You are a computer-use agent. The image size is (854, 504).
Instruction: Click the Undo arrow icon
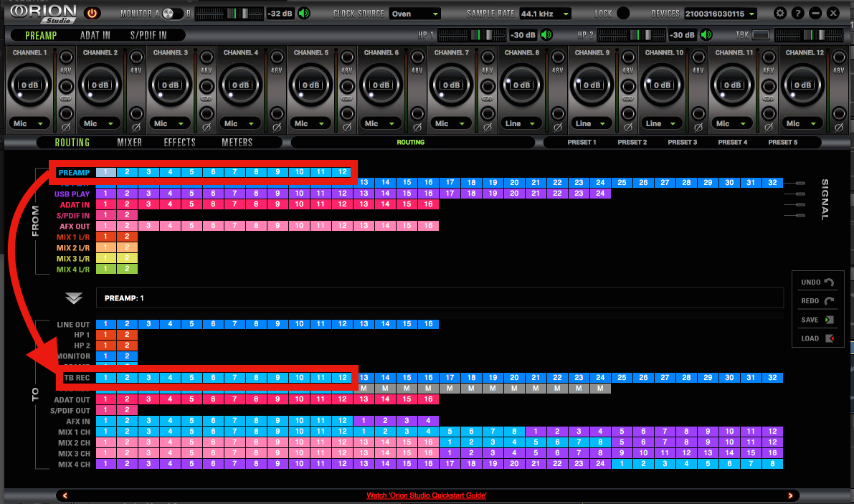(829, 282)
